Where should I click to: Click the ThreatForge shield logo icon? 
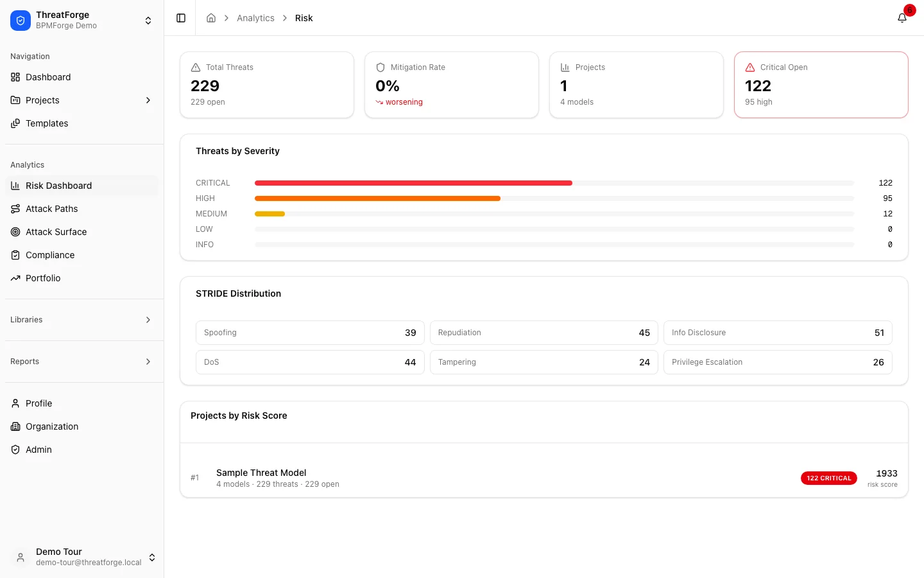tap(21, 21)
